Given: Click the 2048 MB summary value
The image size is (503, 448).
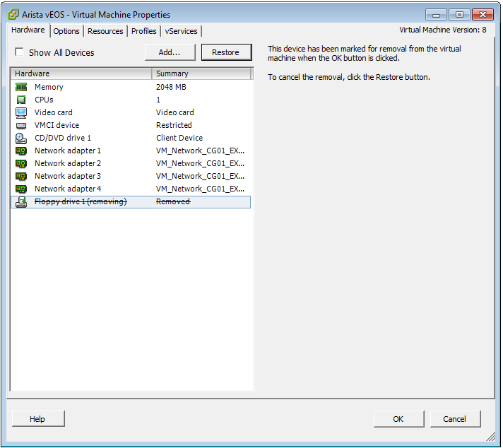Looking at the screenshot, I should [x=171, y=87].
